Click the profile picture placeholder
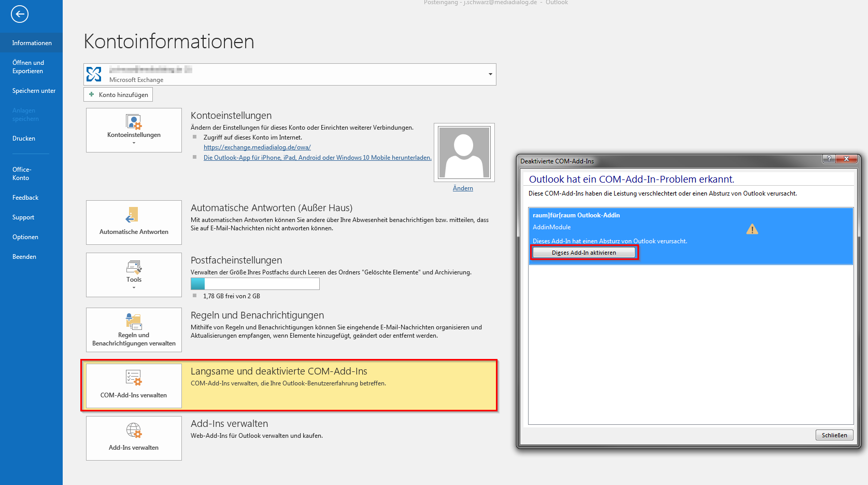The width and height of the screenshot is (868, 485). tap(464, 153)
